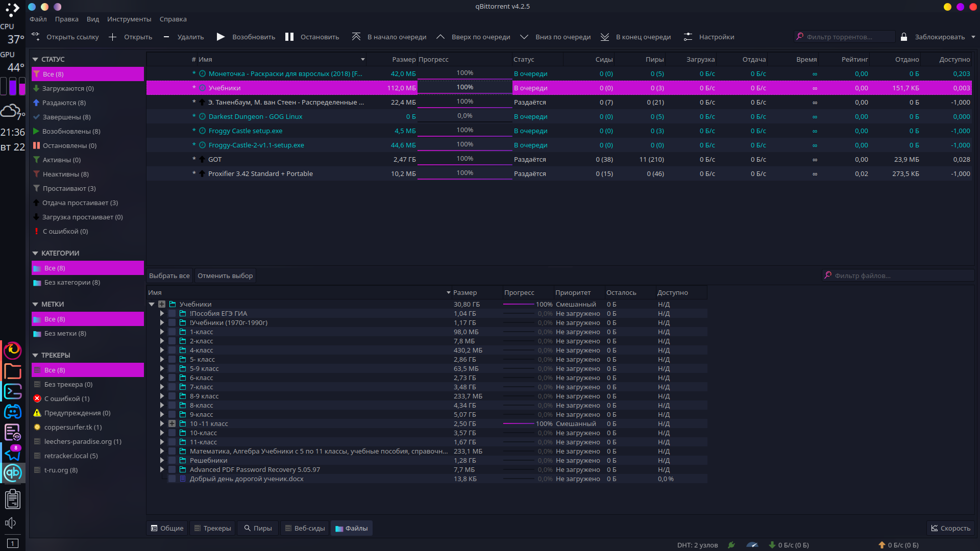Move torrent to end of queue icon
This screenshot has height=551, width=980.
pos(605,37)
